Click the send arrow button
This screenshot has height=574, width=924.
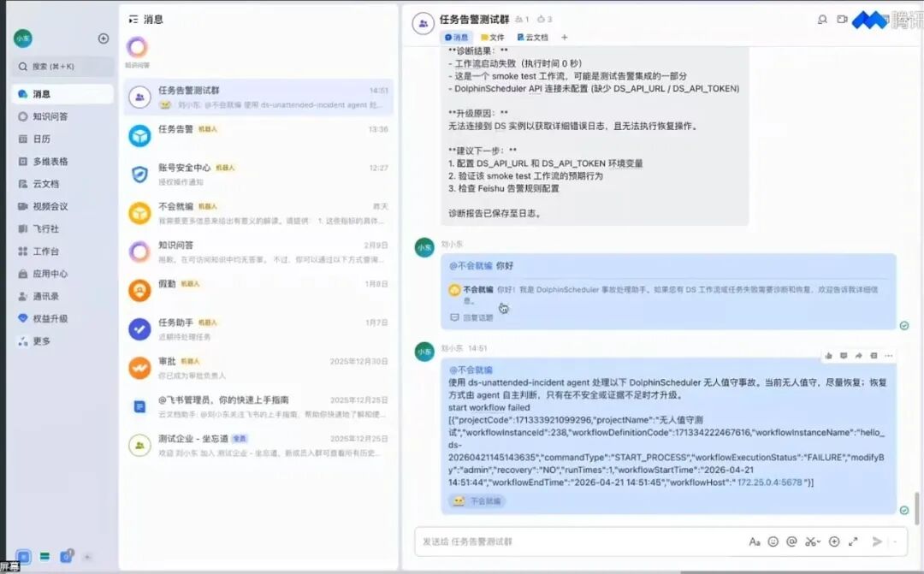click(877, 541)
